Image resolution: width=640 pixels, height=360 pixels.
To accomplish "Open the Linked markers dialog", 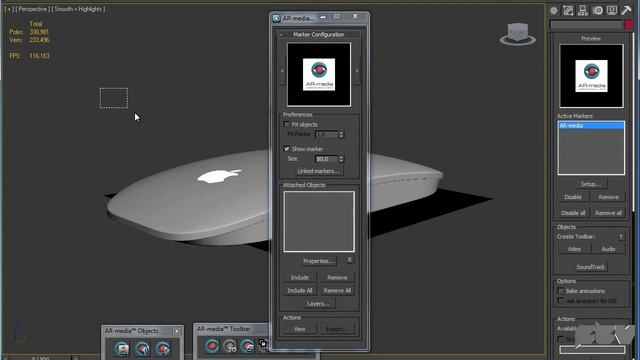I will tap(318, 171).
